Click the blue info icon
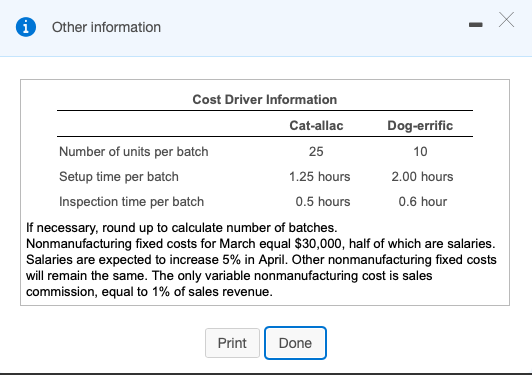The width and height of the screenshot is (532, 375). 26,27
